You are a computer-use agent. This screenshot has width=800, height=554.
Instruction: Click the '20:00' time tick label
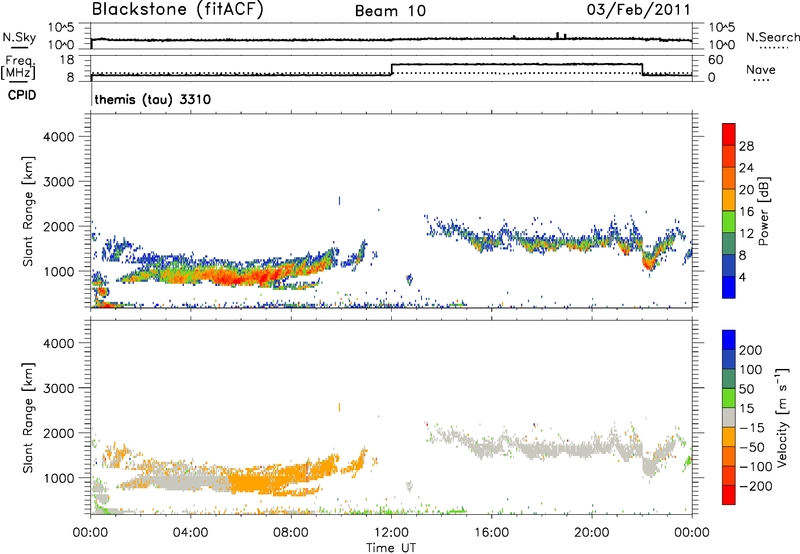point(591,533)
